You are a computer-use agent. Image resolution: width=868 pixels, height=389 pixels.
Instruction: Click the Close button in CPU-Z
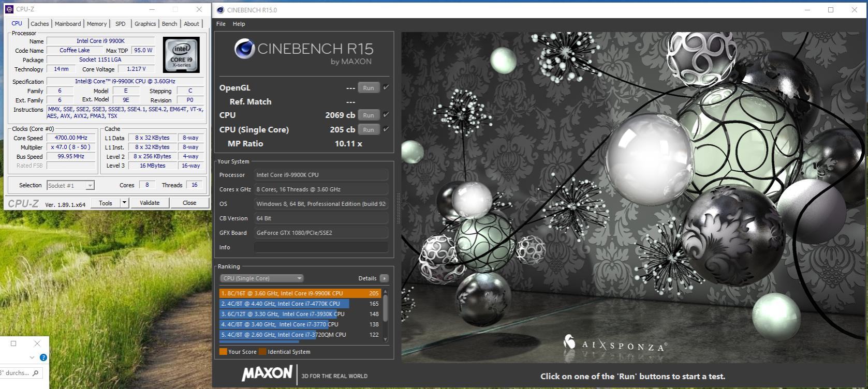coord(189,203)
